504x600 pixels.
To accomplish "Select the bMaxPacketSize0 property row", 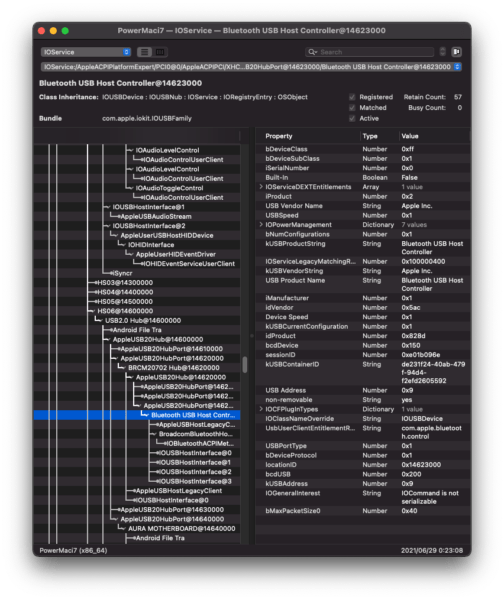I will click(x=363, y=511).
